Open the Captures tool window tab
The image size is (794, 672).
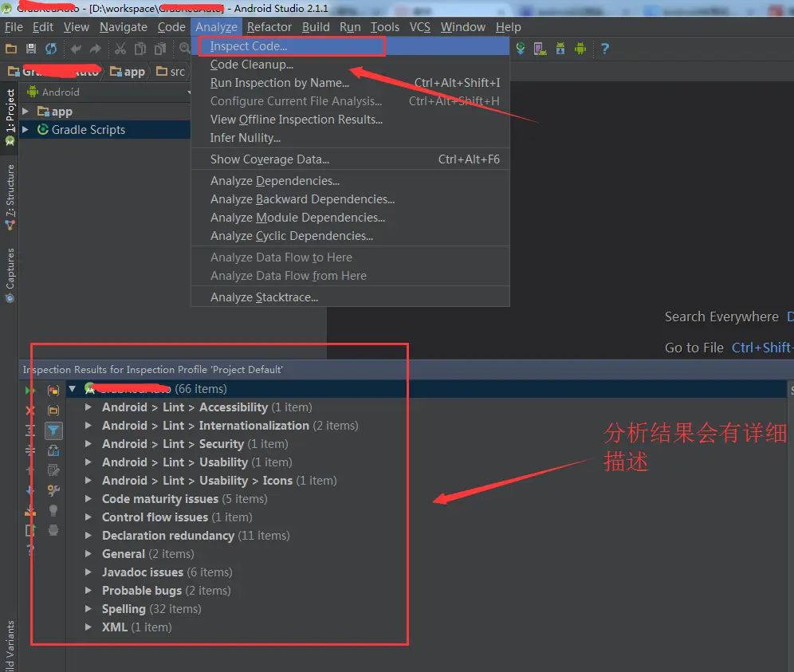(x=10, y=276)
